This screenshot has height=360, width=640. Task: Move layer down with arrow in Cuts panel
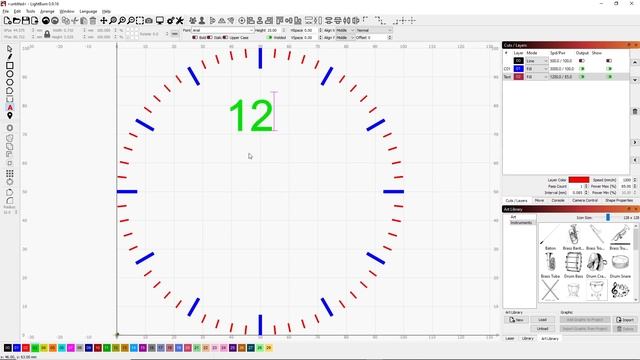[x=635, y=80]
